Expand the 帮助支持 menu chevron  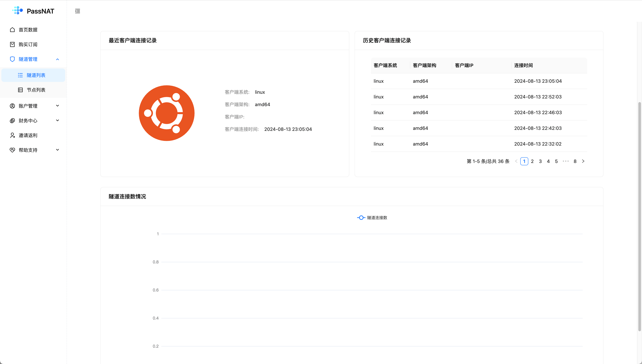[x=58, y=150]
